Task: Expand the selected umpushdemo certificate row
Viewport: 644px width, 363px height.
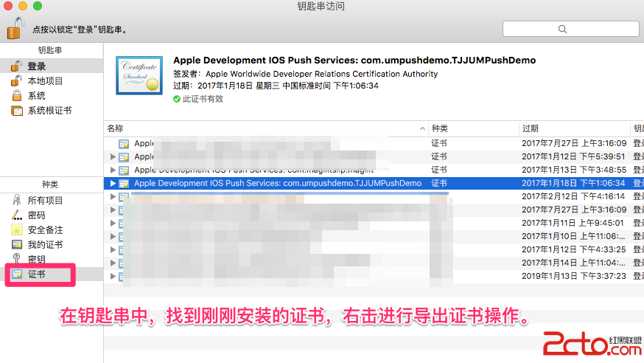Action: pos(113,184)
